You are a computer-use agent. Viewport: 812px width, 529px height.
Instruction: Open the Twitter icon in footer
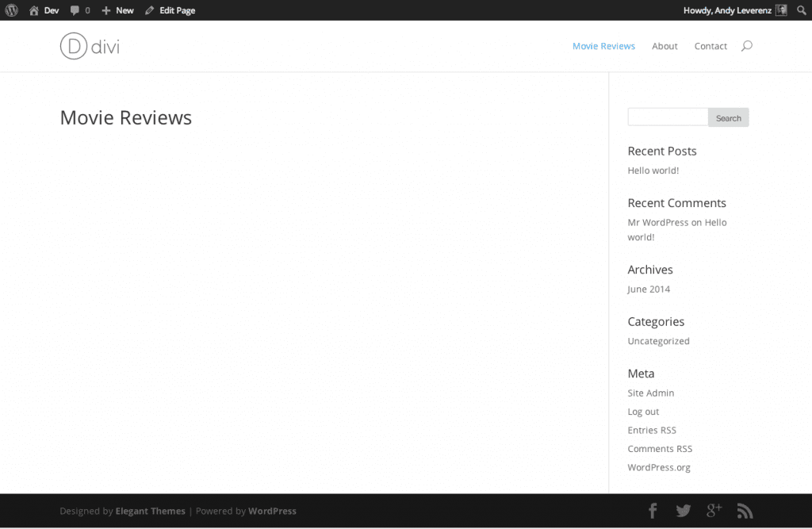pos(683,511)
